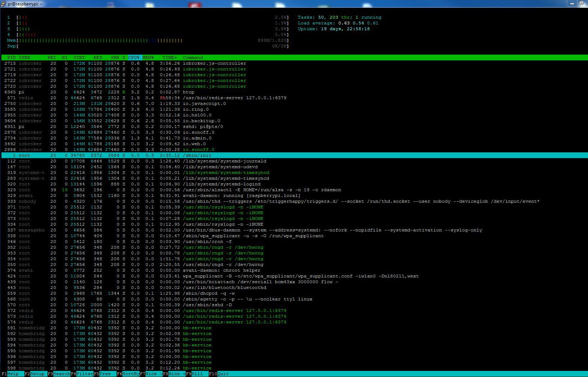This screenshot has width=588, height=377.
Task: Click the F7 Nice - button
Action: [154, 374]
